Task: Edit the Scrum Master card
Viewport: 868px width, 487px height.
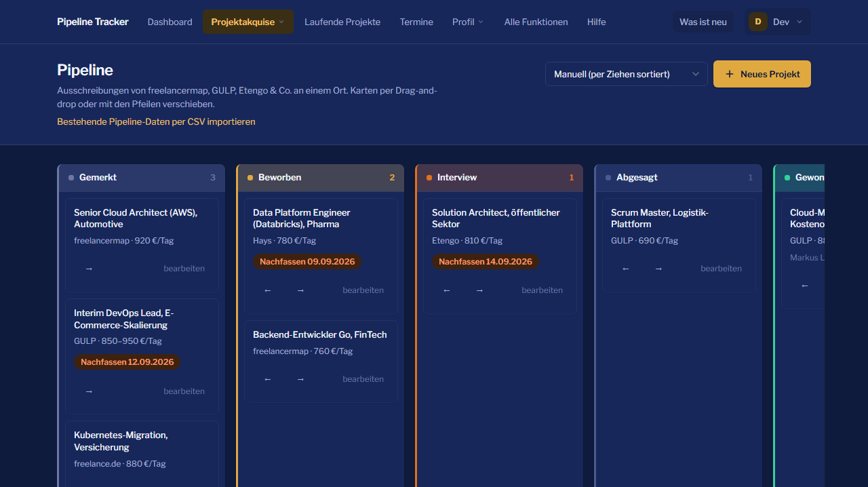Action: tap(721, 269)
